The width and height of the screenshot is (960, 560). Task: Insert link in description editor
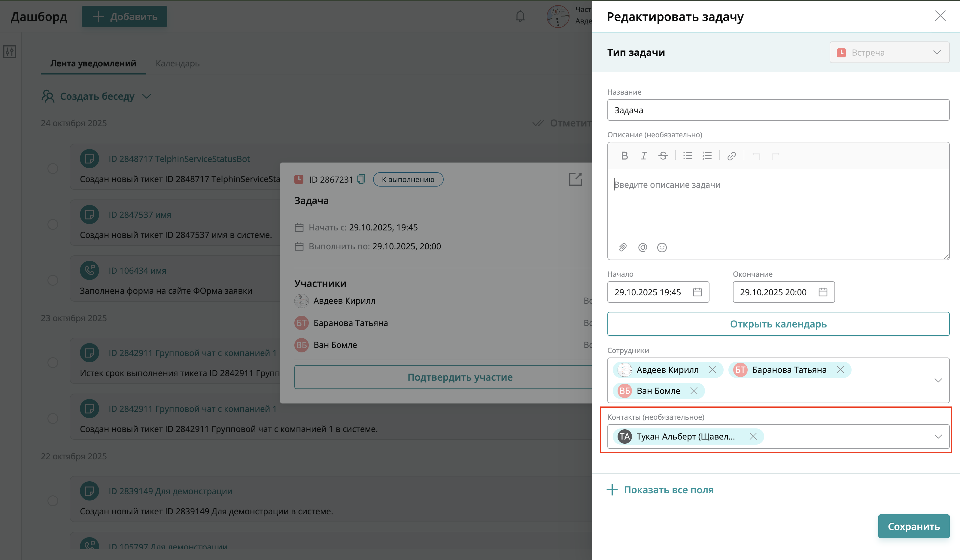(731, 156)
